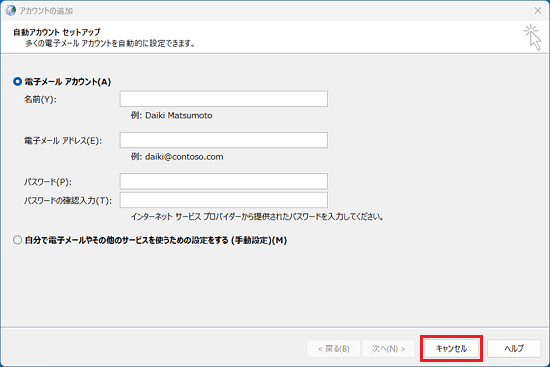Click the 自動アカウント セットアップ heading
550x367 pixels.
(x=57, y=32)
